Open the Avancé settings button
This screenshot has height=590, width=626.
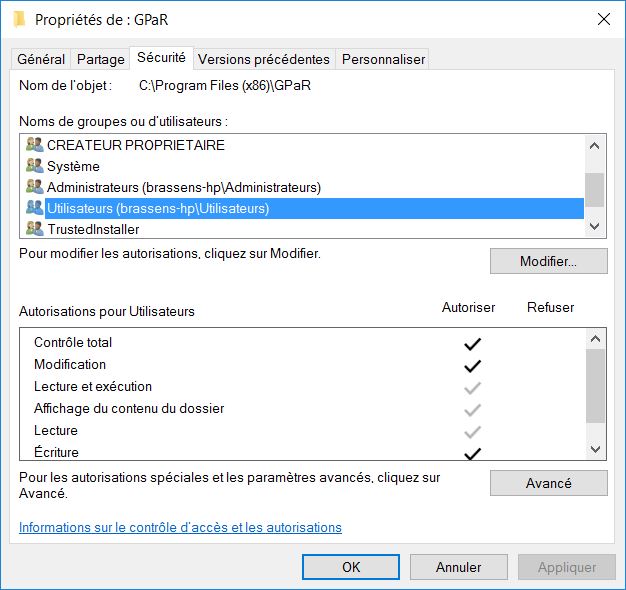548,483
